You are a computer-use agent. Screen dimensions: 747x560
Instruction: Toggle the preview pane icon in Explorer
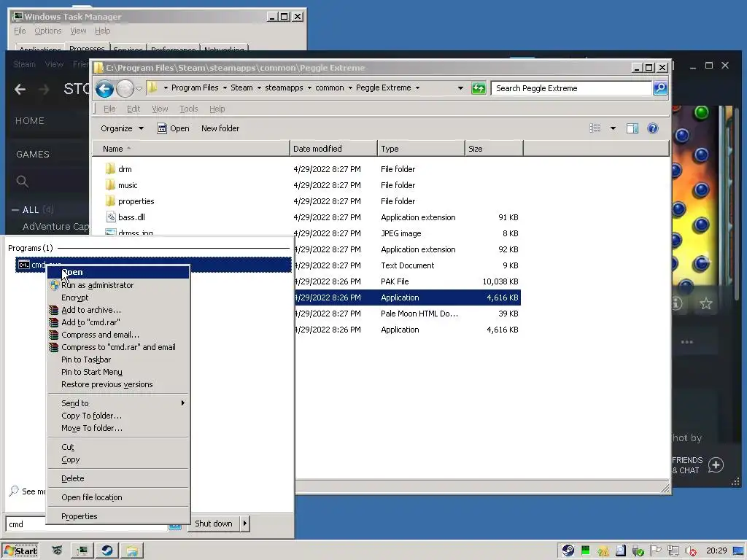point(632,128)
